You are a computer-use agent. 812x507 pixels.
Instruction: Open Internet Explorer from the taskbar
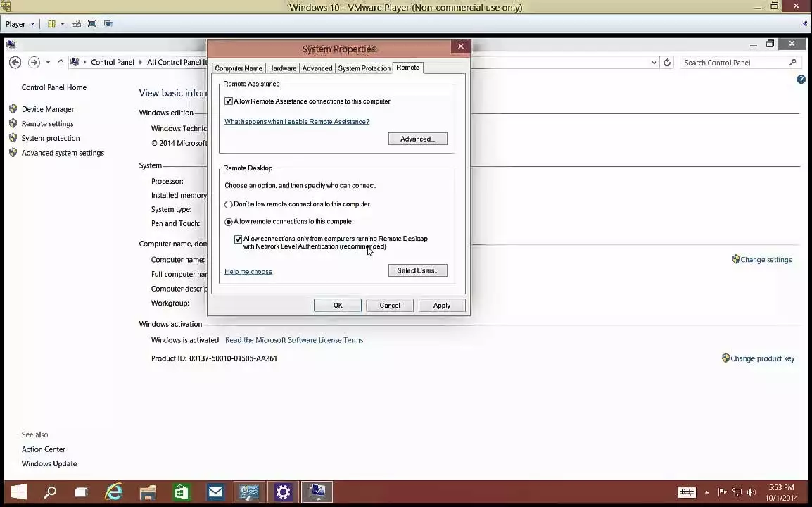tap(114, 492)
